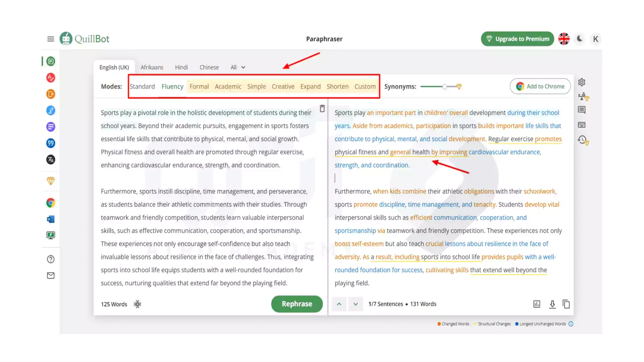The height and width of the screenshot is (362, 644).
Task: Select the Fluency mode
Action: (172, 86)
